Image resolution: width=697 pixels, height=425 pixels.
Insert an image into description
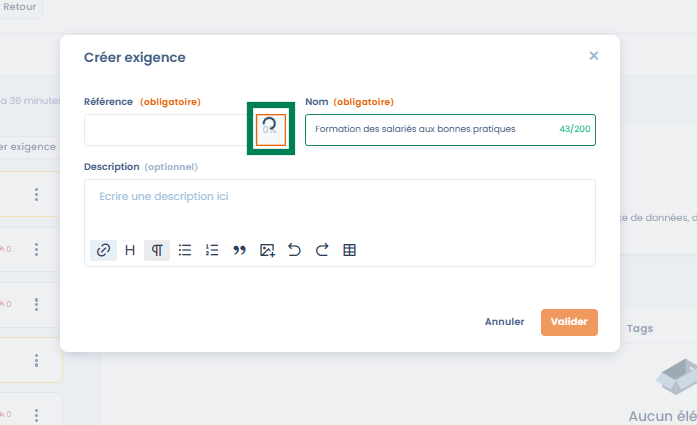[x=267, y=250]
